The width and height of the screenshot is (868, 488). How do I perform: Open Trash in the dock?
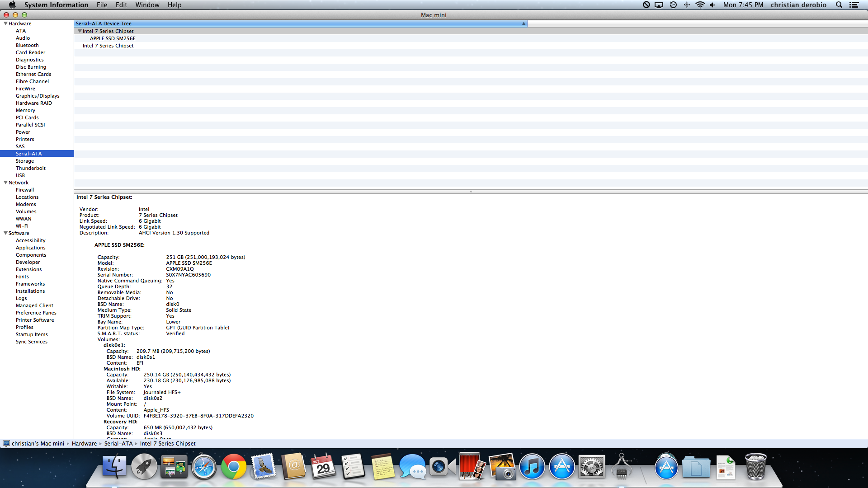coord(755,467)
